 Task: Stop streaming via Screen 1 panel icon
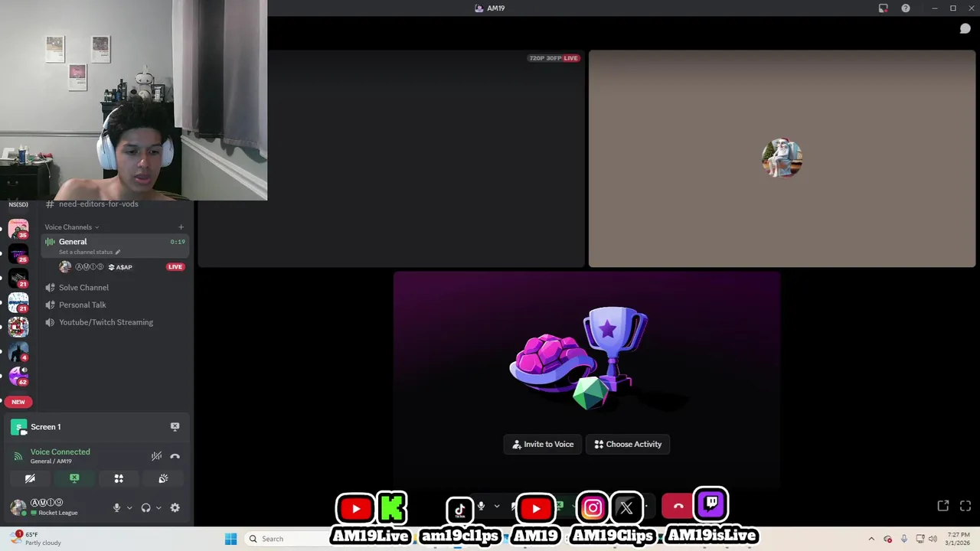pyautogui.click(x=175, y=427)
